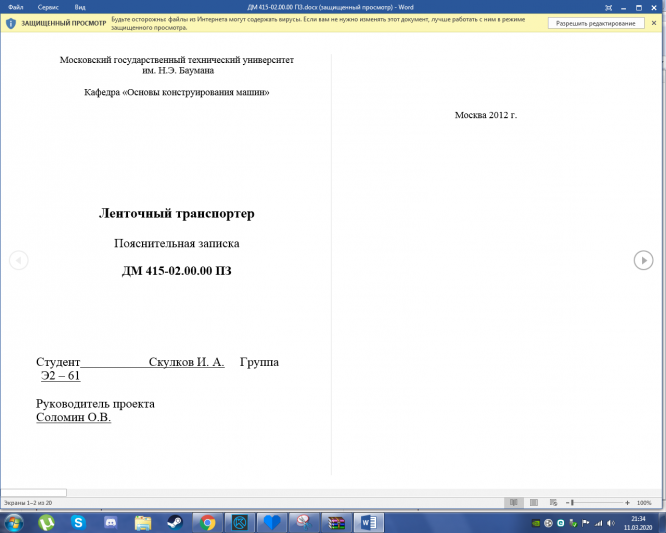
Task: Click Пояснительная записка text
Action: 177,243
